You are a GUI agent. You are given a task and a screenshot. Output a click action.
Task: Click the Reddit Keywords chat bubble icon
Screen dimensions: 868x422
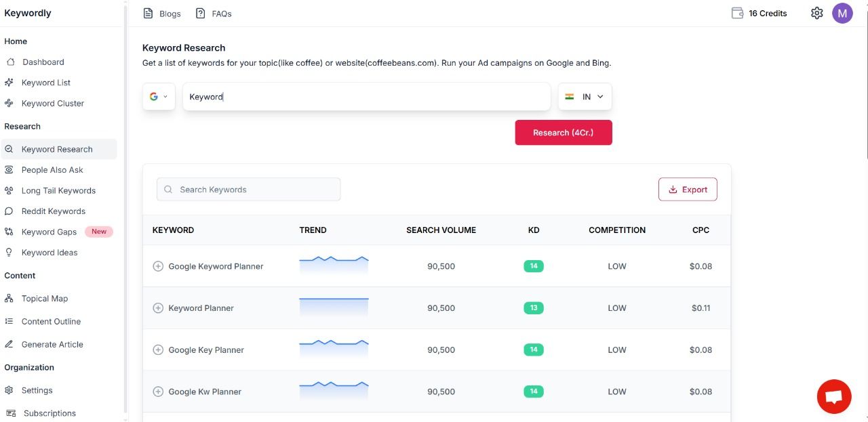(9, 211)
